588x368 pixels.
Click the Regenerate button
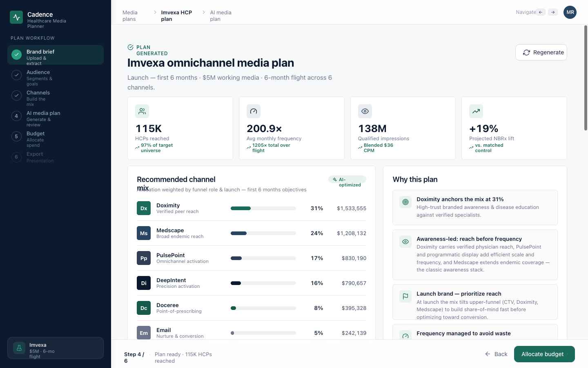pos(541,52)
